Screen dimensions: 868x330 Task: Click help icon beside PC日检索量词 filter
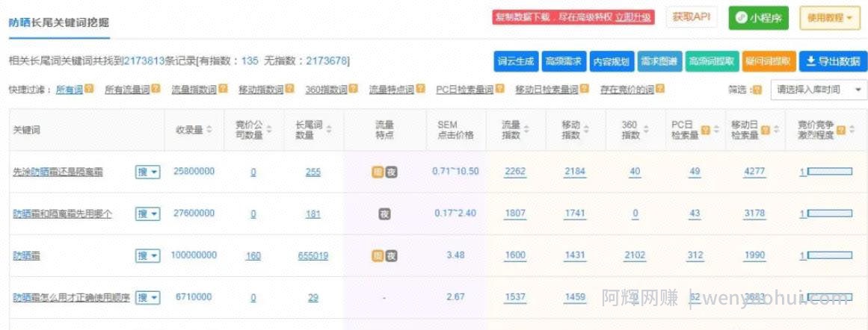coord(499,88)
